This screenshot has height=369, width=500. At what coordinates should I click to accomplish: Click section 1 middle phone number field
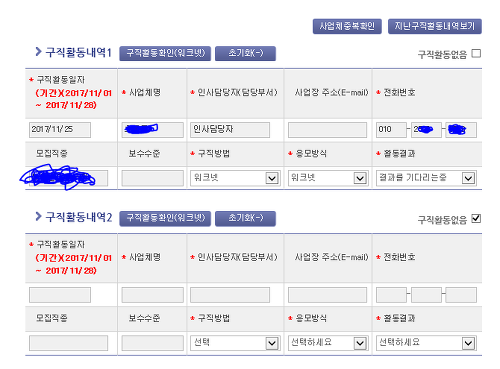pos(426,130)
